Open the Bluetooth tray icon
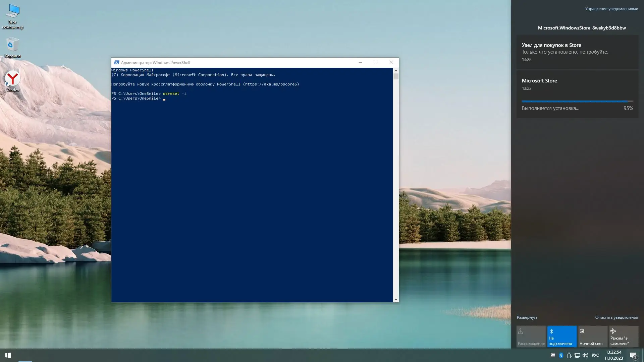The image size is (644, 362). [561, 355]
